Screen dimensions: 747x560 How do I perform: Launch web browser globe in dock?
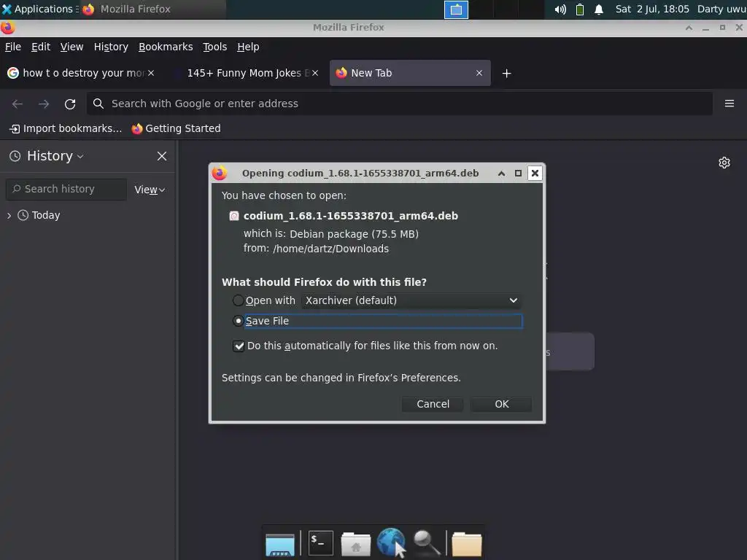391,542
